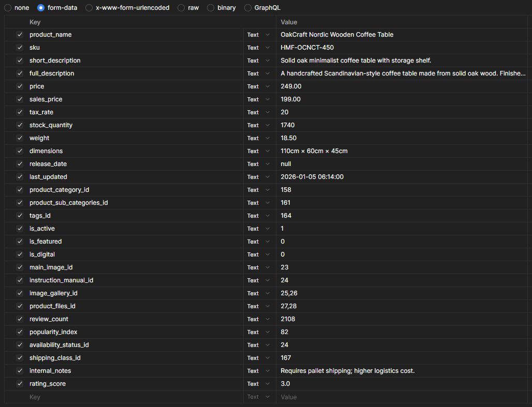This screenshot has width=532, height=407.
Task: Switch body type to binary
Action: (x=221, y=8)
